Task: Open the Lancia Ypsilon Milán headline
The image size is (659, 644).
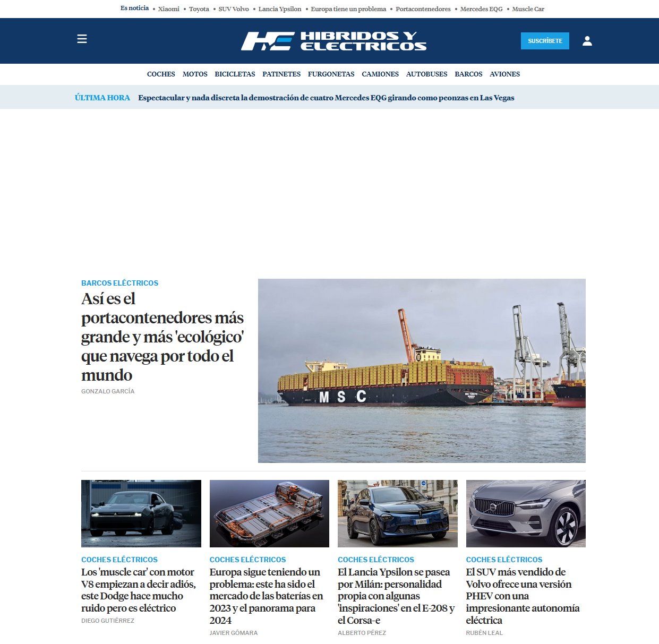Action: (396, 596)
